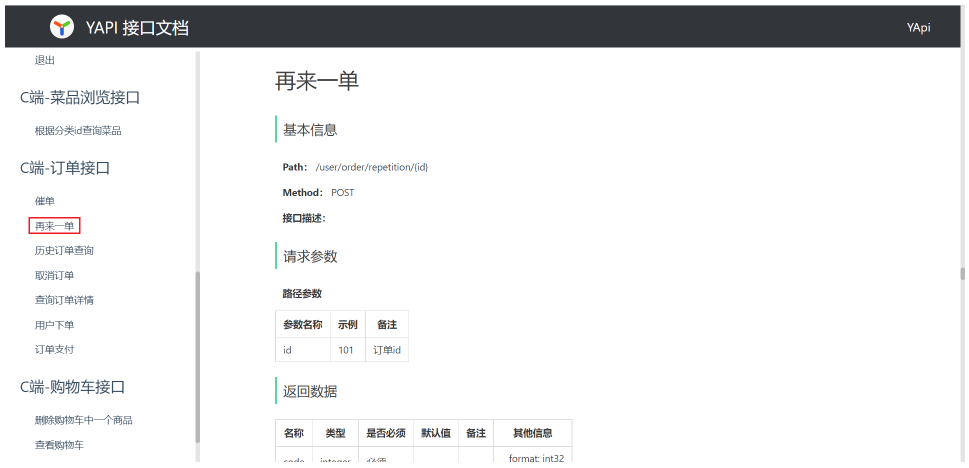Image resolution: width=969 pixels, height=468 pixels.
Task: Click the example value 101 cell
Action: coord(348,350)
